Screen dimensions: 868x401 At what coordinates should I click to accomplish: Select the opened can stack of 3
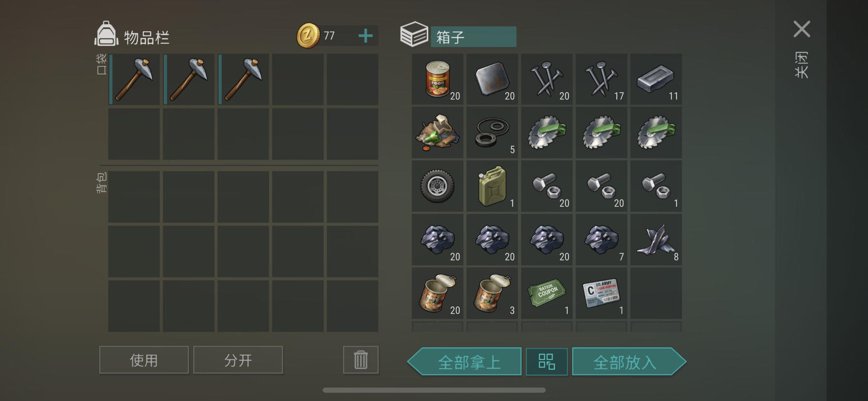point(492,293)
